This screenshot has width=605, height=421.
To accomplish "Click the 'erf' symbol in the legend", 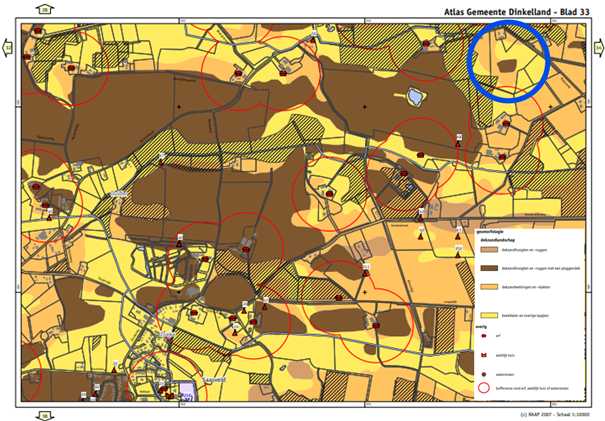I will click(484, 336).
